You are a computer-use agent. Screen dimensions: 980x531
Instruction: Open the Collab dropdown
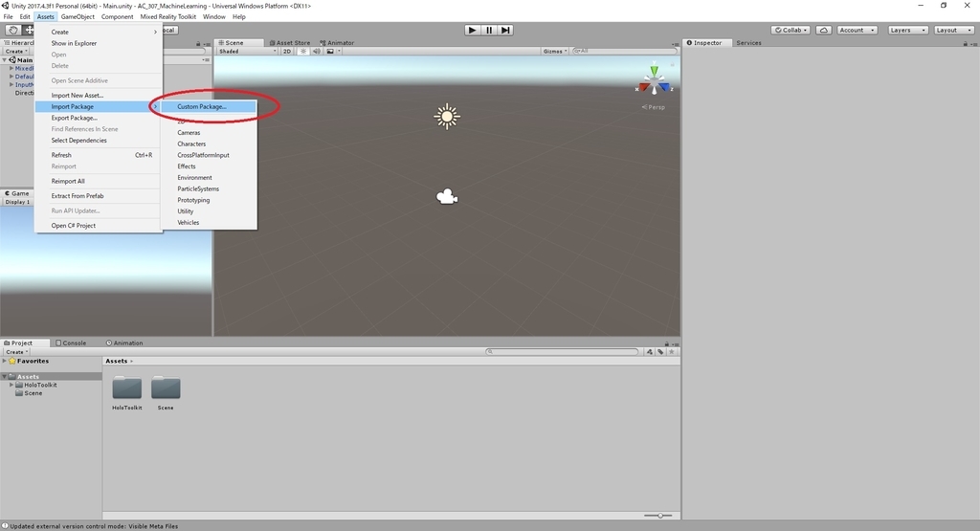coord(791,30)
